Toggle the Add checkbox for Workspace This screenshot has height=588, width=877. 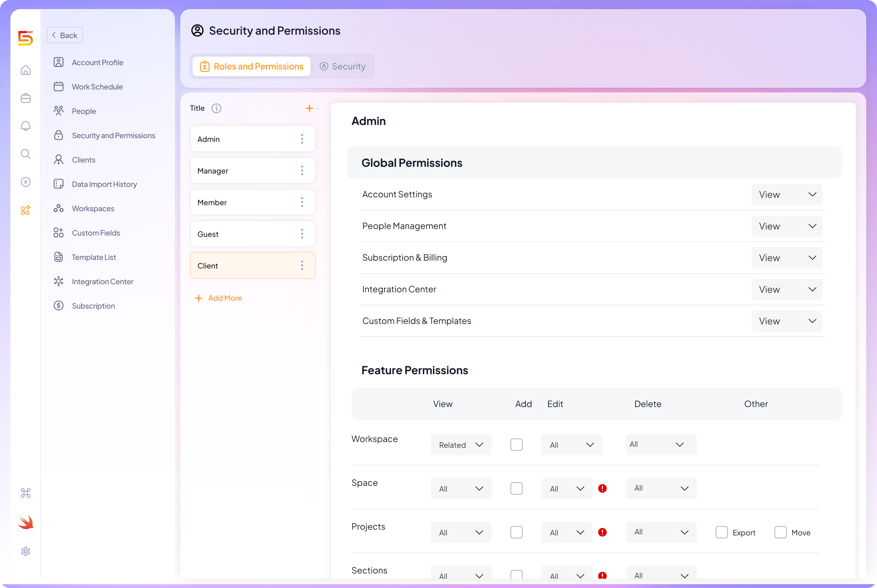pos(516,444)
